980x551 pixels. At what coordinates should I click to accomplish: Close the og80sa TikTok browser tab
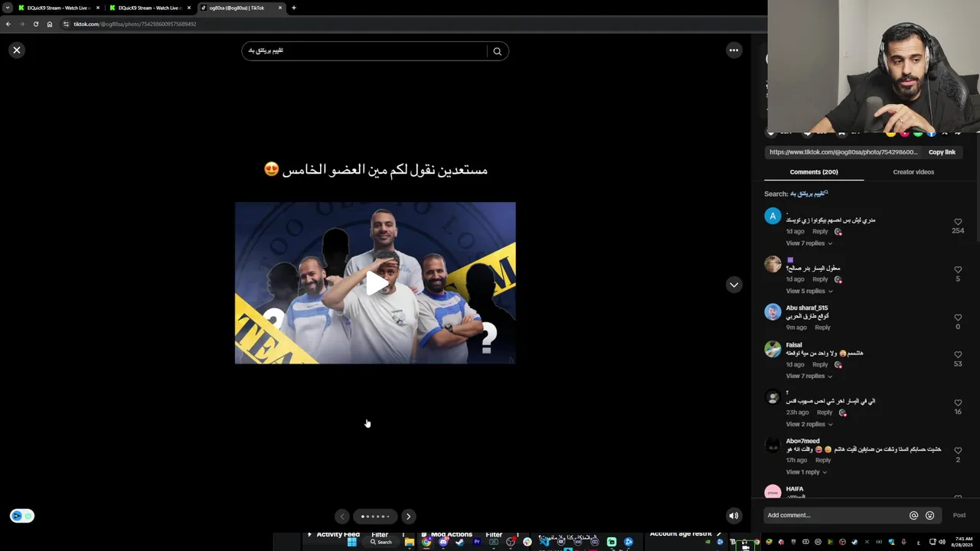tap(280, 8)
